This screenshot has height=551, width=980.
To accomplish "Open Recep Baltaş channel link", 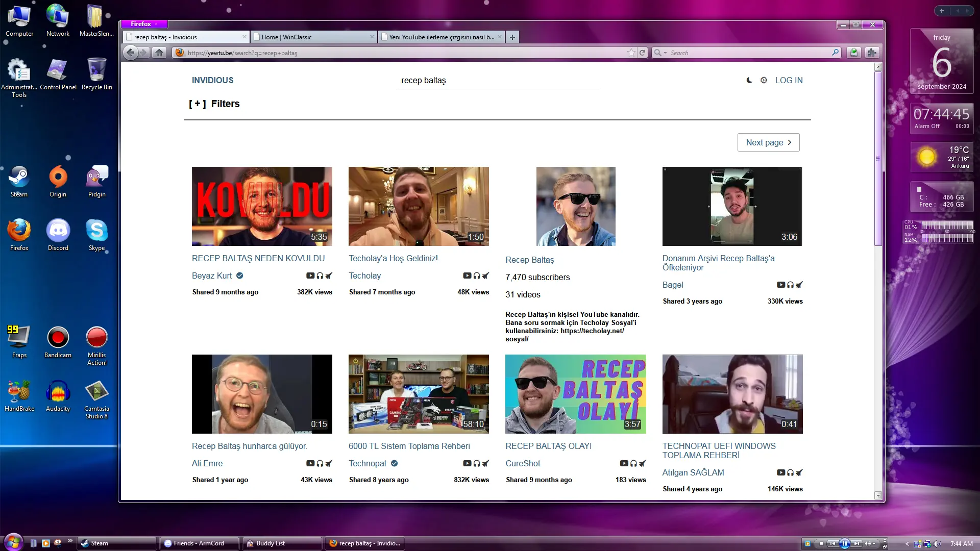I will (529, 260).
